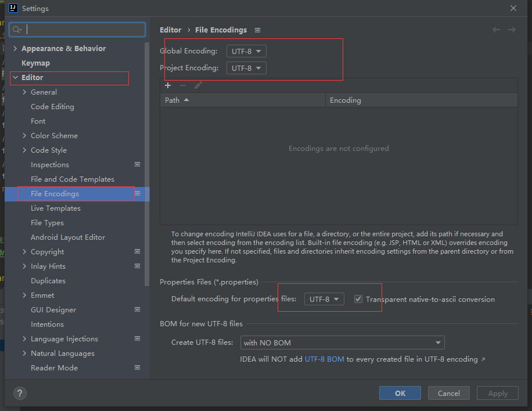Viewport: 532px width, 411px height.
Task: Select Intentions settings
Action: pos(47,324)
